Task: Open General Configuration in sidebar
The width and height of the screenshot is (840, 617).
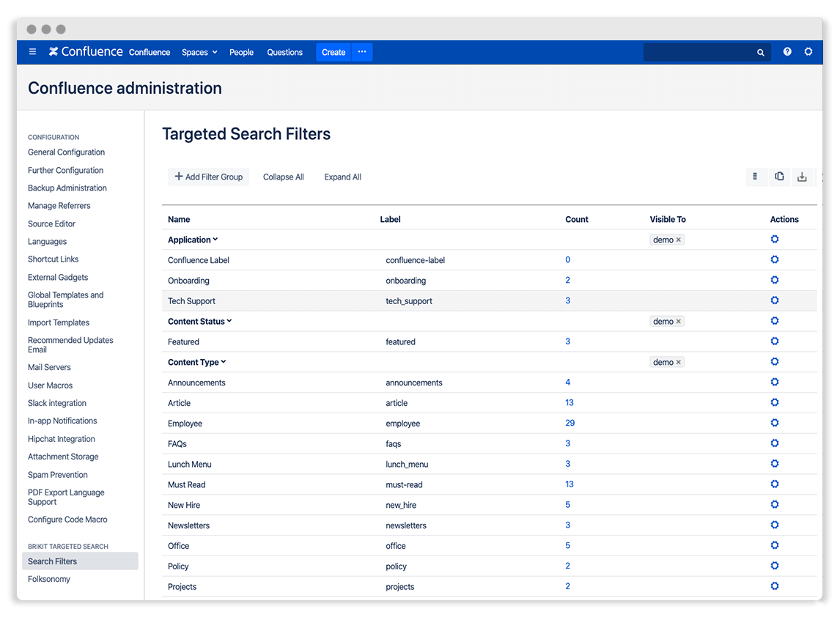Action: (67, 152)
